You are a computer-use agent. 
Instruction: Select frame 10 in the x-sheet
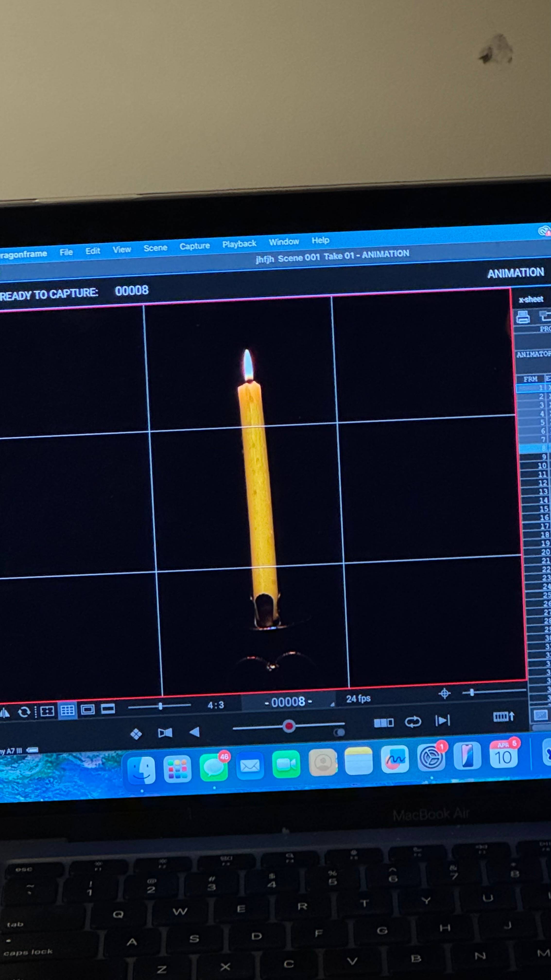[535, 466]
